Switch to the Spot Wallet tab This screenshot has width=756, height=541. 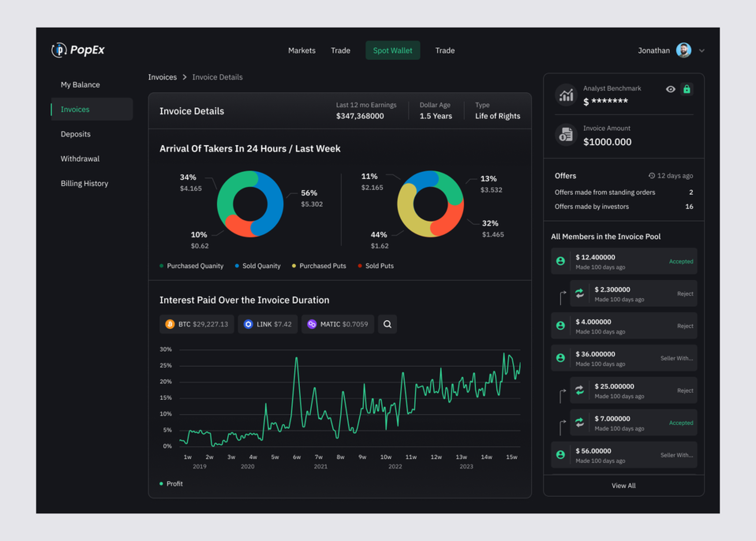[393, 51]
